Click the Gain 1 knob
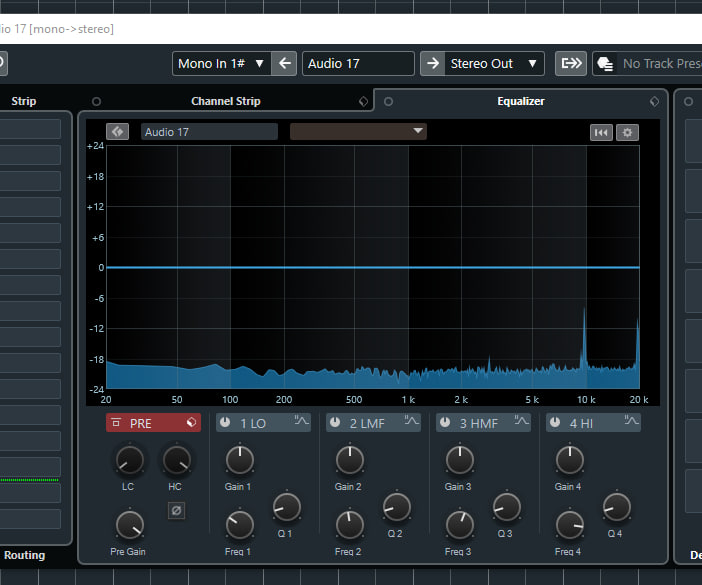 click(240, 460)
